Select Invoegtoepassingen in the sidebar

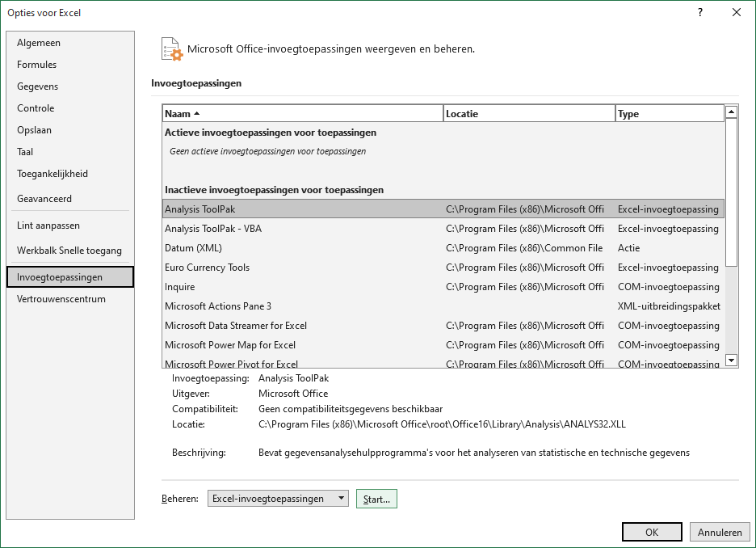tap(70, 277)
